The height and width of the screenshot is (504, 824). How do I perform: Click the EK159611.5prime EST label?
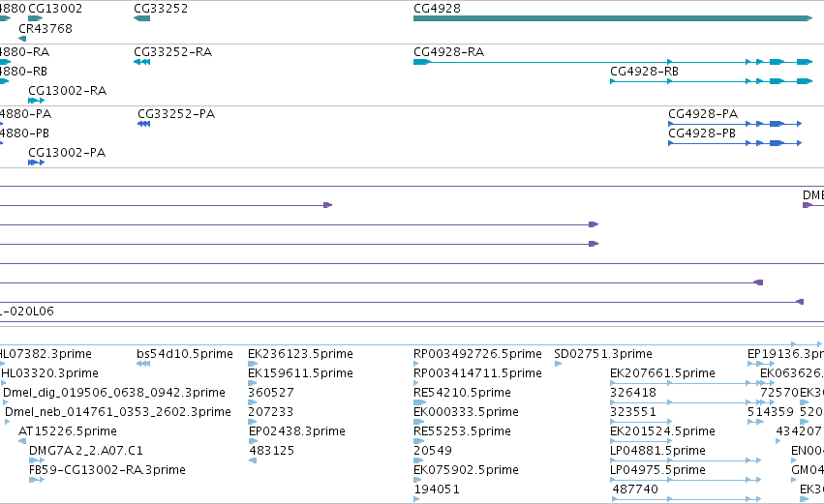tap(300, 373)
